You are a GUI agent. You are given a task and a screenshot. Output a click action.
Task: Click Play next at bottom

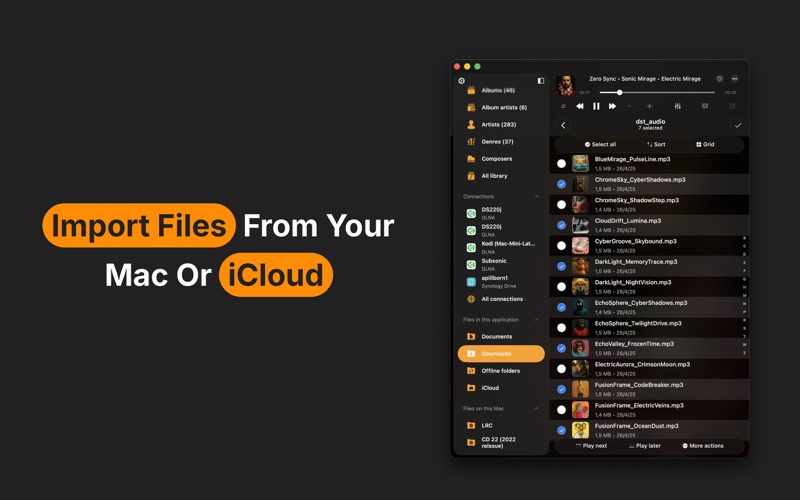click(591, 445)
